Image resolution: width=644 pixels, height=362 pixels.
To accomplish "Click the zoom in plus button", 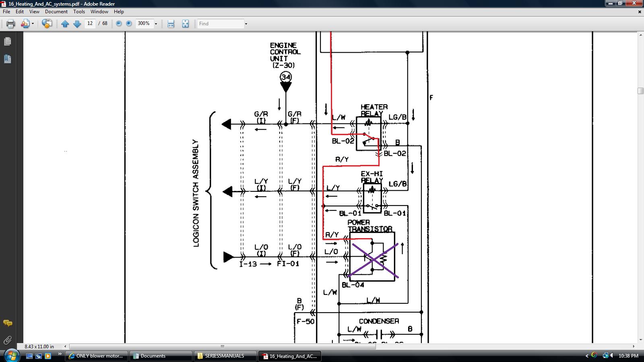I will click(x=129, y=24).
